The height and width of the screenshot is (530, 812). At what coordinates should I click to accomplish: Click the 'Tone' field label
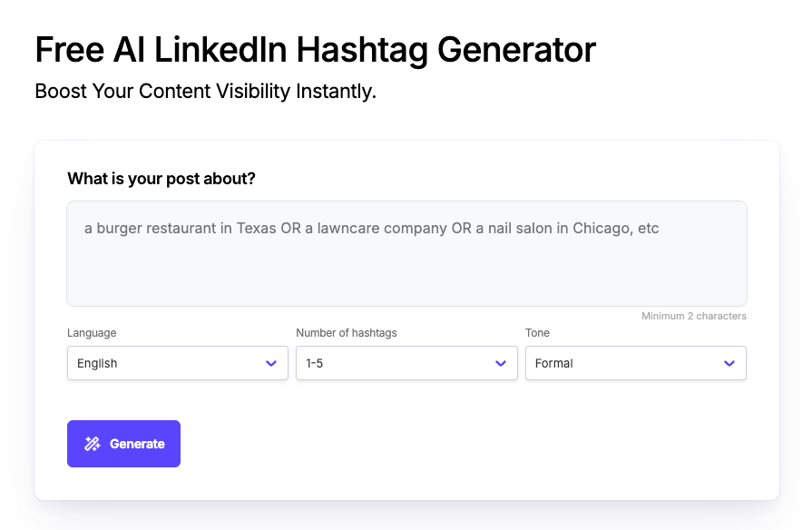pyautogui.click(x=537, y=333)
